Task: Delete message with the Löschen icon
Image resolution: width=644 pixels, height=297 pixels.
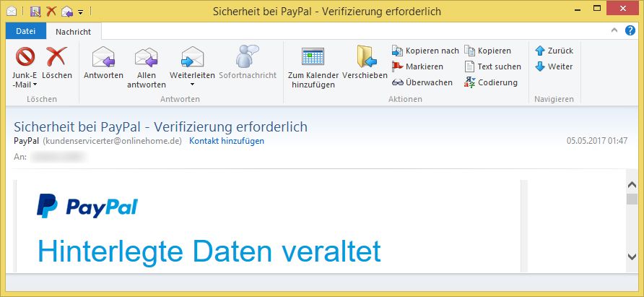Action: 57,56
